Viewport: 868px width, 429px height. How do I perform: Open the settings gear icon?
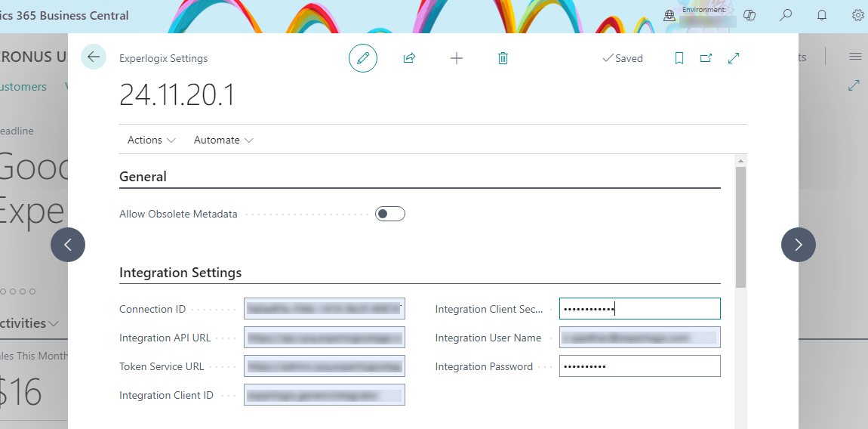pyautogui.click(x=857, y=15)
